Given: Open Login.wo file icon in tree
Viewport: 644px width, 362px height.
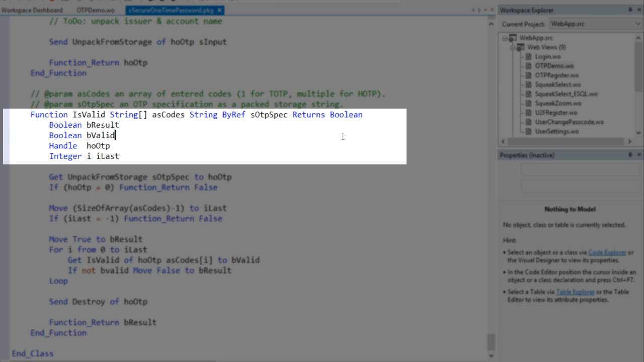Looking at the screenshot, I should click(x=528, y=57).
